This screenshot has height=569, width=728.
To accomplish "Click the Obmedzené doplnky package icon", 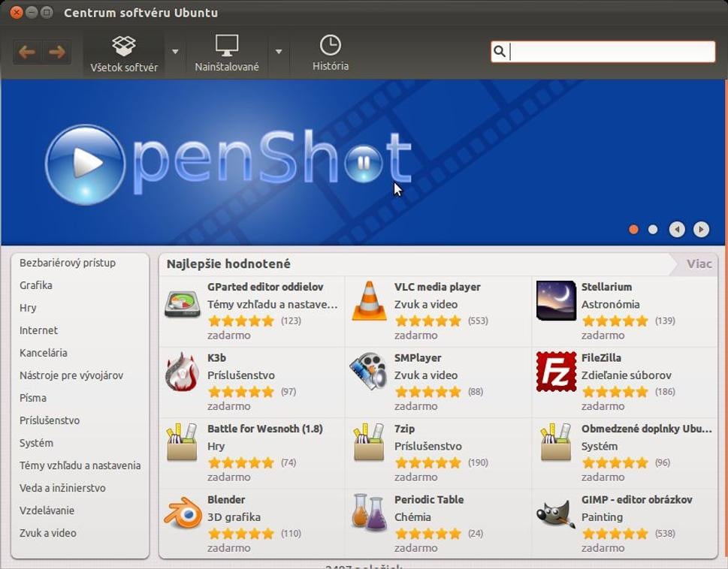I will (556, 442).
